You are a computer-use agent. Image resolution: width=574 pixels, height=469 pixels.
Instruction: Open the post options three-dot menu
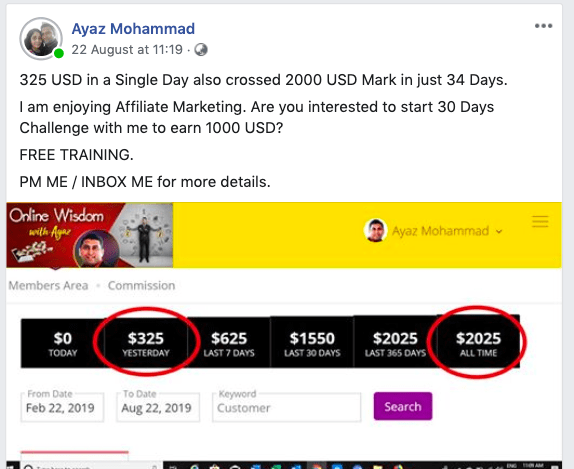click(x=543, y=26)
